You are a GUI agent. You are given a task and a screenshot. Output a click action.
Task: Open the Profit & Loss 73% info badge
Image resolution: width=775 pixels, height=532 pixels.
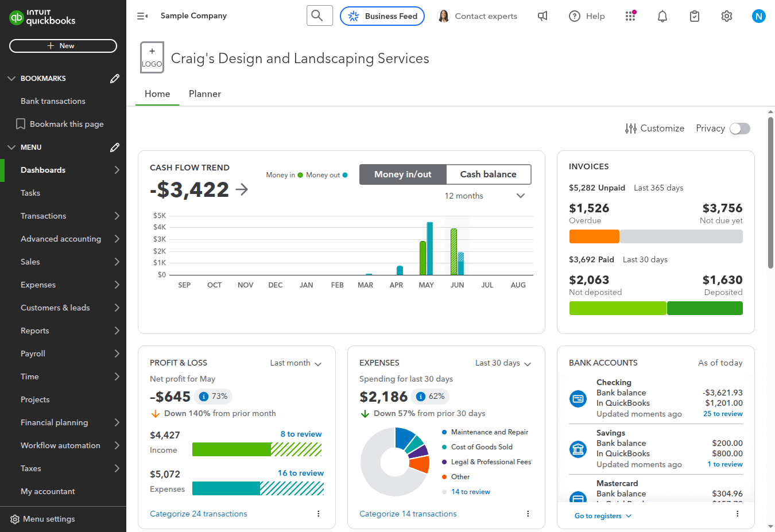(x=213, y=397)
